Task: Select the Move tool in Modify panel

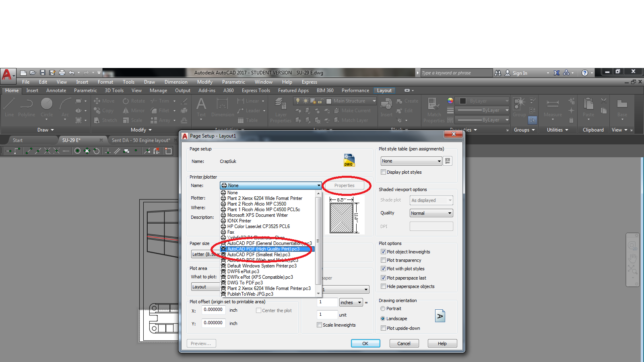Action: click(x=104, y=101)
